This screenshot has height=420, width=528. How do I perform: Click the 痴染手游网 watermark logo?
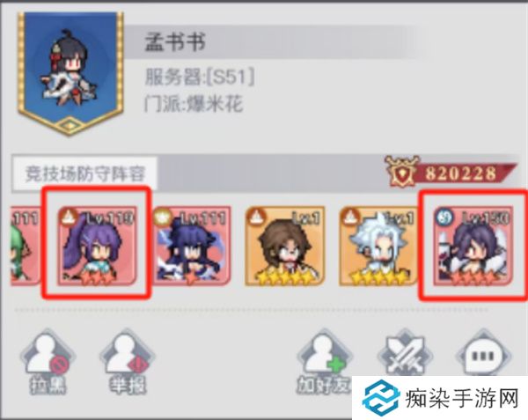pyautogui.click(x=441, y=398)
